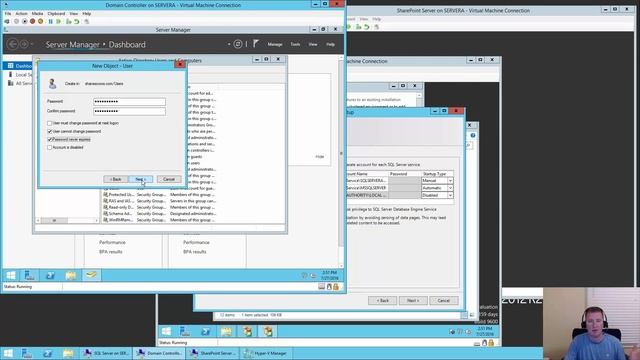Click the Password input field
The width and height of the screenshot is (640, 360).
click(x=129, y=101)
